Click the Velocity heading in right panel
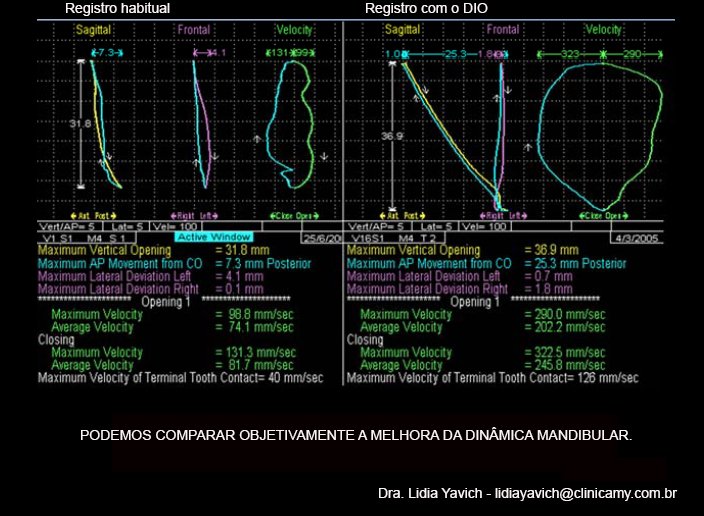704x516 pixels. [x=603, y=31]
